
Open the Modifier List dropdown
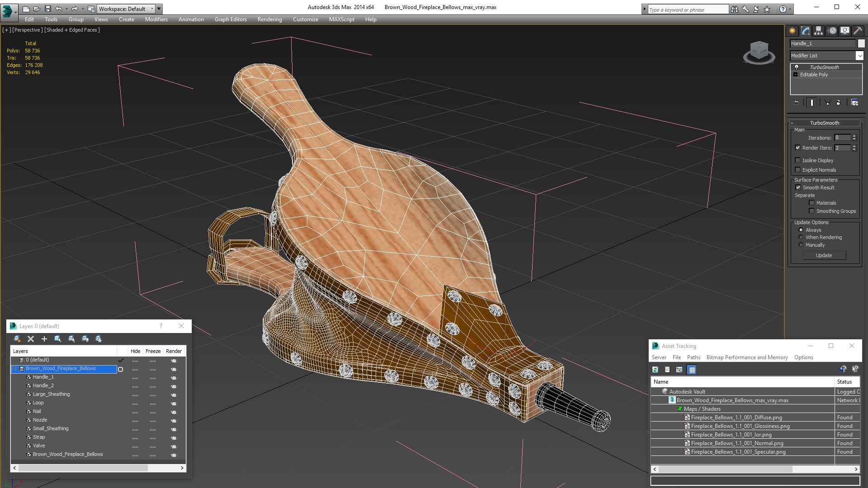tap(859, 56)
